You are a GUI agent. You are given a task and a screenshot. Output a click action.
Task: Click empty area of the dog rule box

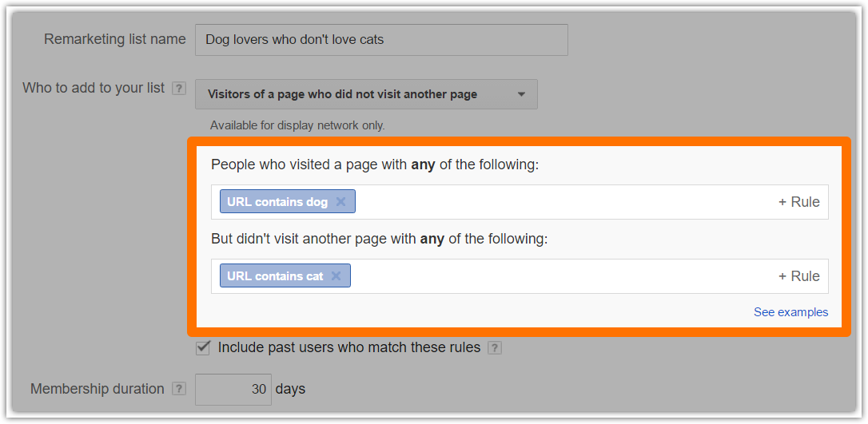click(x=564, y=202)
